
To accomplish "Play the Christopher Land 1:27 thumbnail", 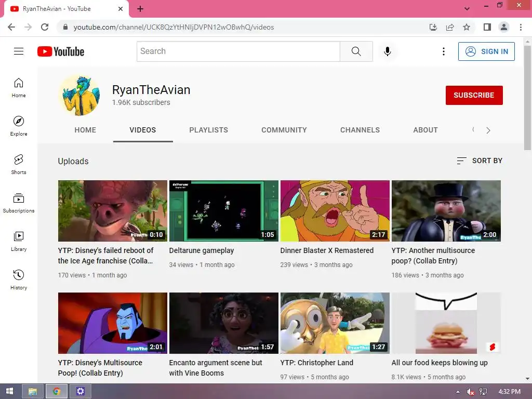I will (x=335, y=323).
